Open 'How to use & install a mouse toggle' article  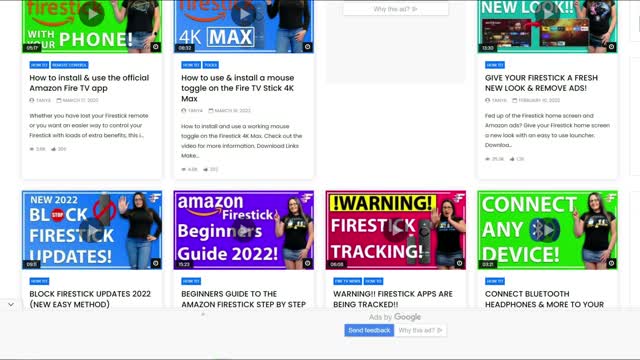238,88
